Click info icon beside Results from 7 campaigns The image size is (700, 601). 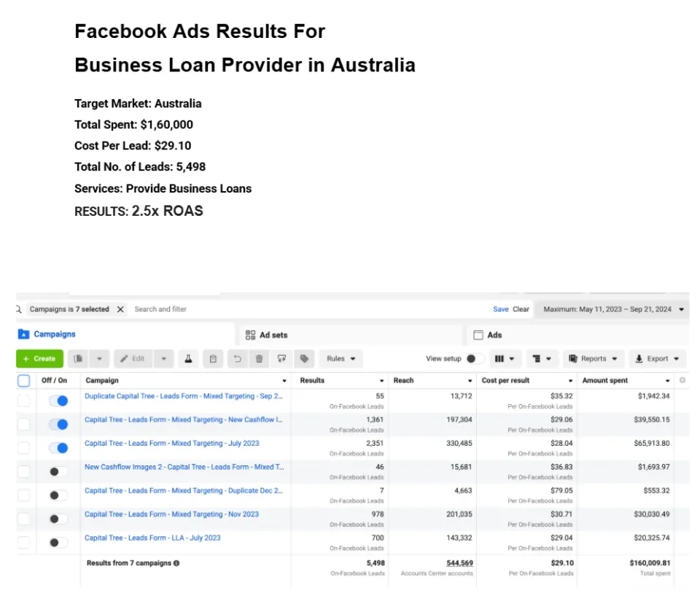point(176,563)
